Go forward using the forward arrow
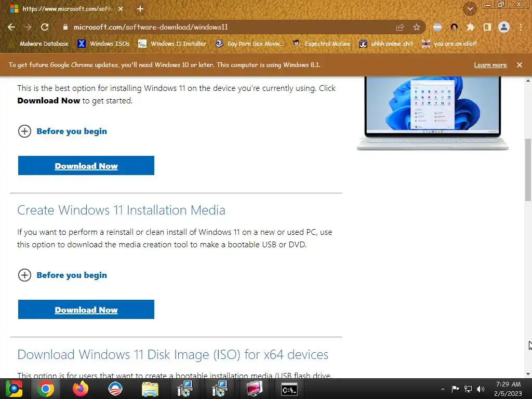 pyautogui.click(x=28, y=27)
